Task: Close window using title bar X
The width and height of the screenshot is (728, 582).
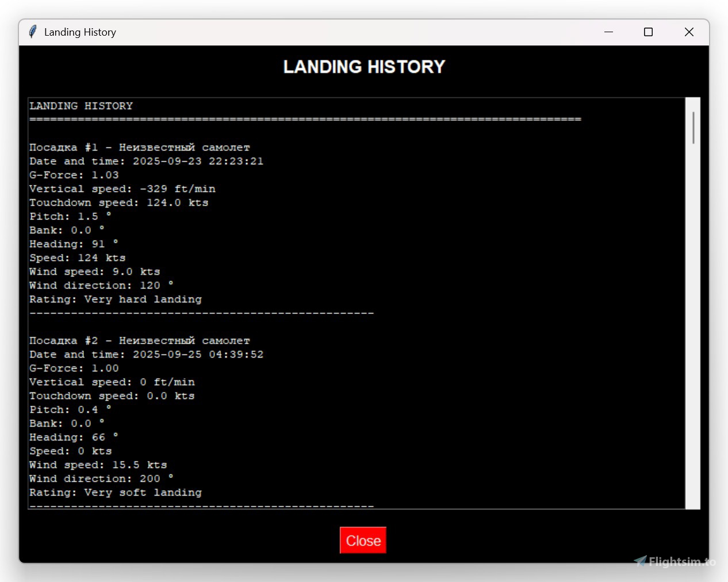Action: click(688, 32)
